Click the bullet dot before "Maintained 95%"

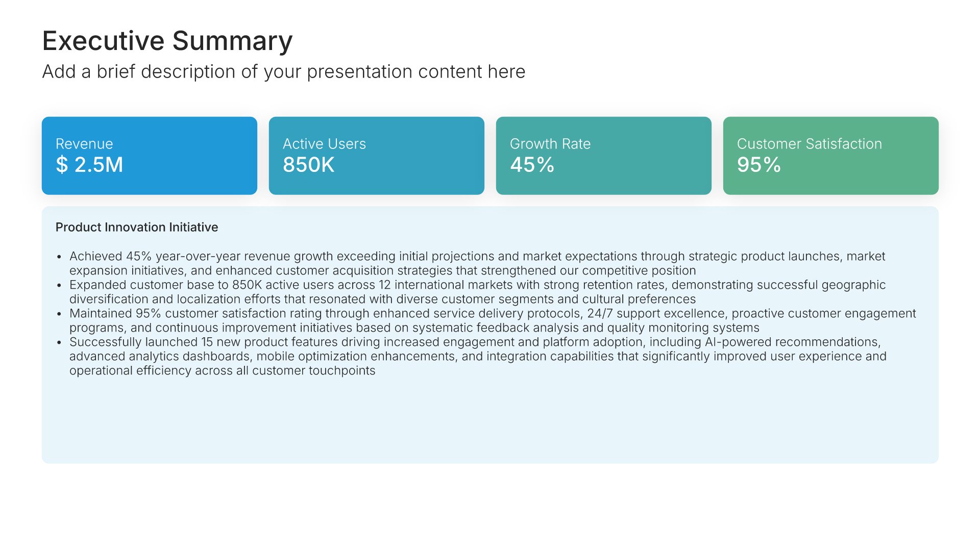[x=59, y=314]
